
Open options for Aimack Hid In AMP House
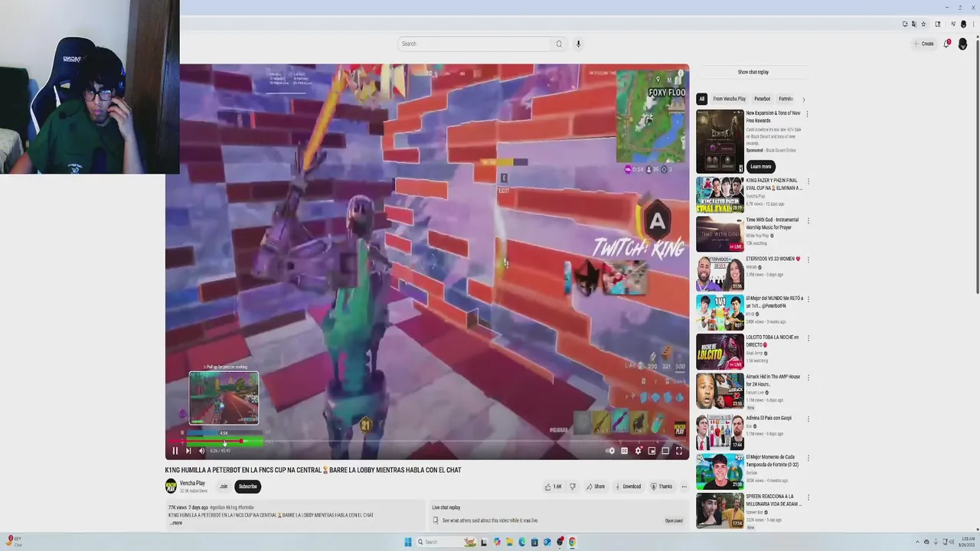808,377
